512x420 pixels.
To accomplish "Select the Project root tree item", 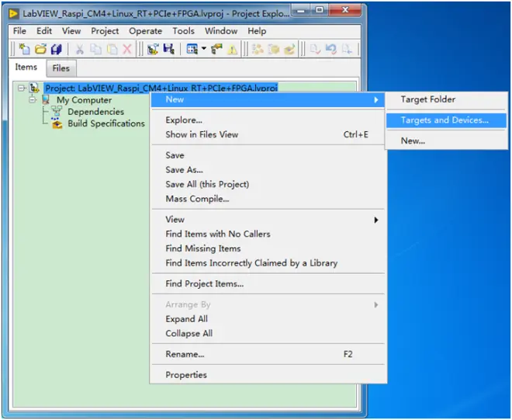I will (x=161, y=88).
